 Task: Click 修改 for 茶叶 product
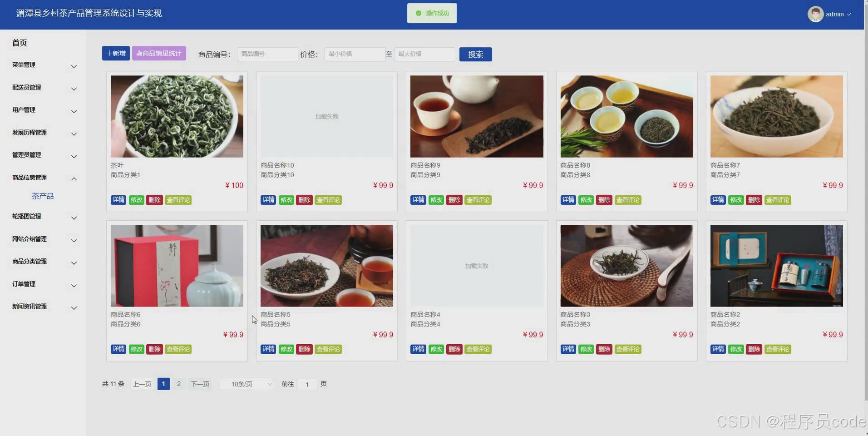point(136,200)
